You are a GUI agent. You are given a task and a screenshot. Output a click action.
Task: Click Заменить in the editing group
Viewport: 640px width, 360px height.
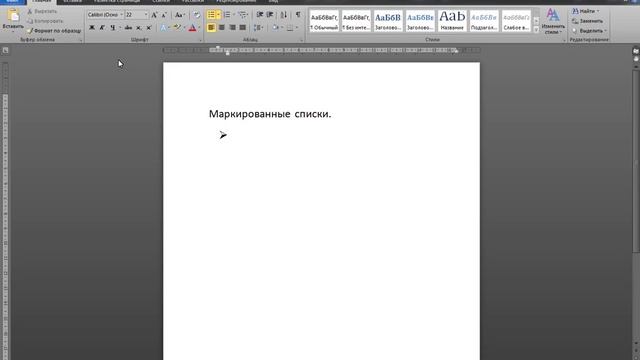click(x=588, y=21)
